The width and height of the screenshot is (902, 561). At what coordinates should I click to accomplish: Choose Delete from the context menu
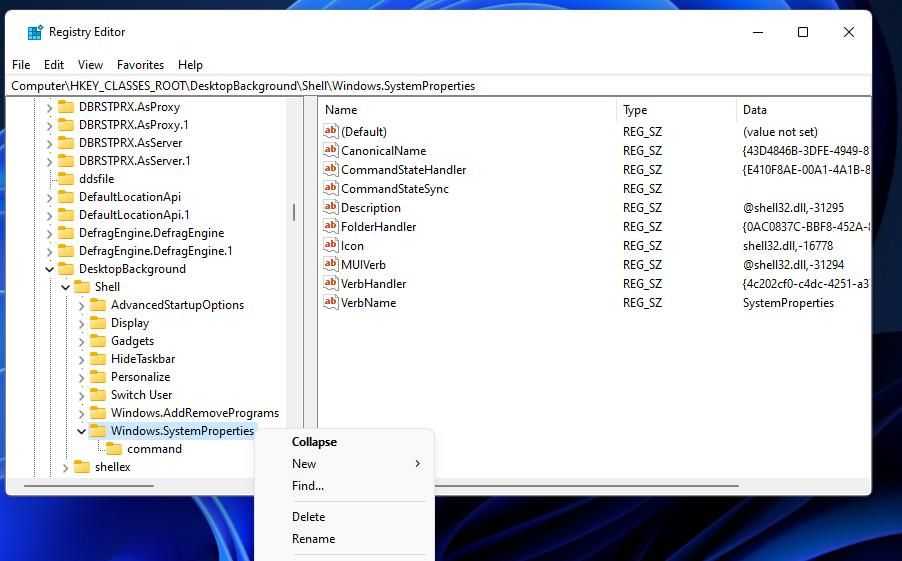point(308,517)
